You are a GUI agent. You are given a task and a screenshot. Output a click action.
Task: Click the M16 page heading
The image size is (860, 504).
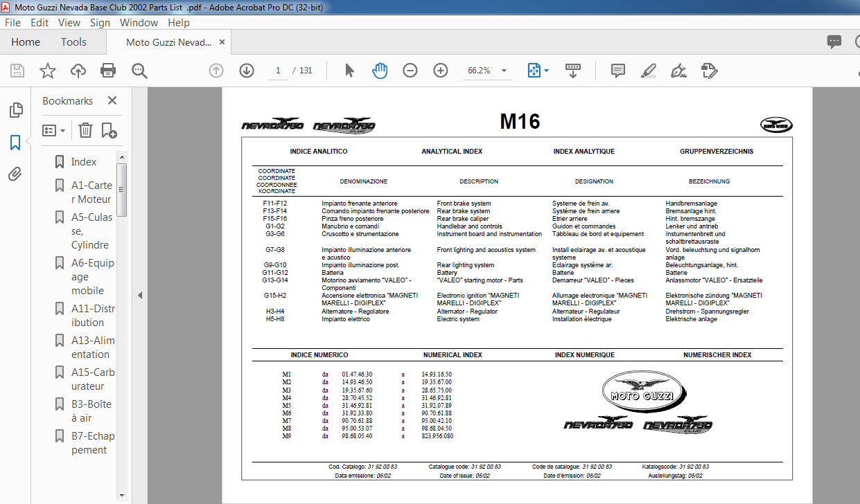tap(520, 122)
